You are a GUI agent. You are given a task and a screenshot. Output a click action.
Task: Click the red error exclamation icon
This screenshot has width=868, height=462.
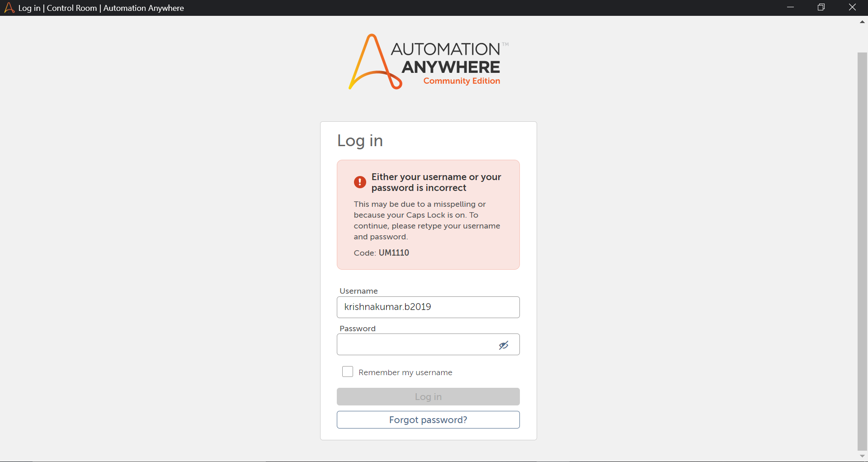(x=360, y=182)
